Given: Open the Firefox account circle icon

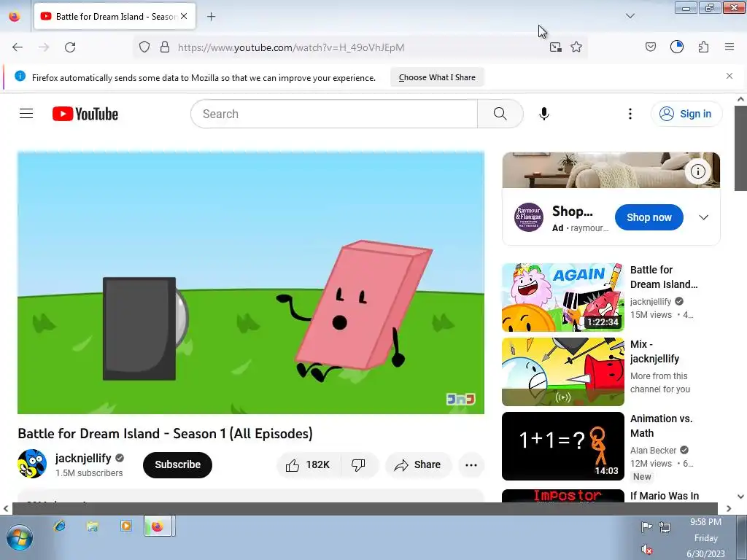Looking at the screenshot, I should tap(677, 47).
